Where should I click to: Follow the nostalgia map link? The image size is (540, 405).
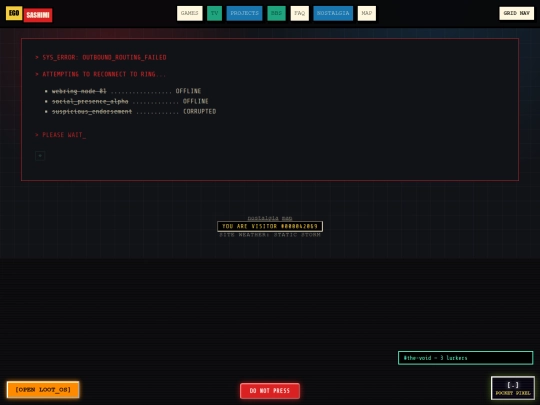coord(270,218)
